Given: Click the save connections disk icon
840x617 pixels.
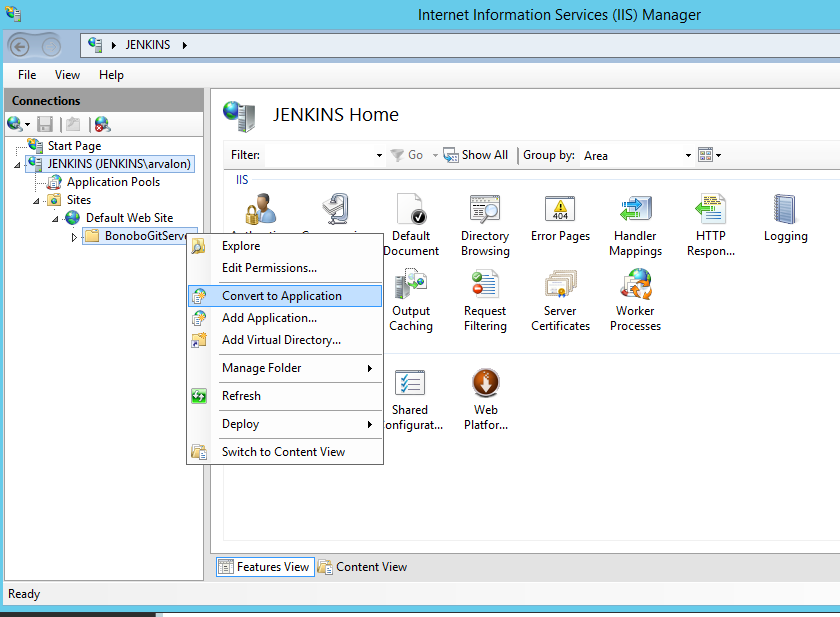Looking at the screenshot, I should coord(45,124).
